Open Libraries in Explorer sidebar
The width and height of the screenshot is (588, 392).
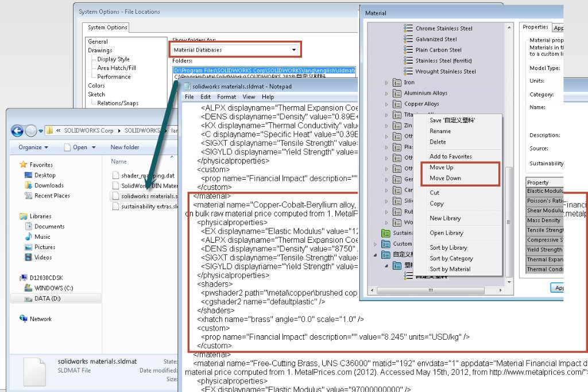pyautogui.click(x=41, y=216)
